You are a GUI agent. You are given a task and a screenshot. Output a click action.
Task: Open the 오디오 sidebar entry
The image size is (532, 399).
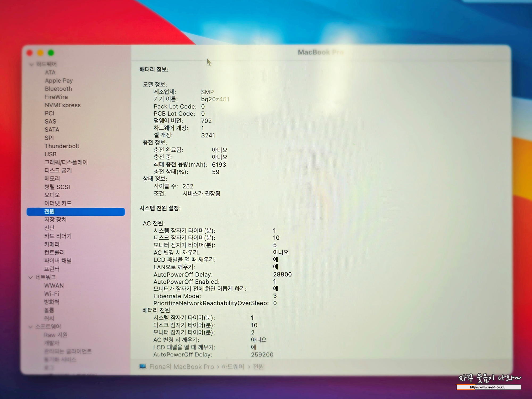pyautogui.click(x=52, y=195)
